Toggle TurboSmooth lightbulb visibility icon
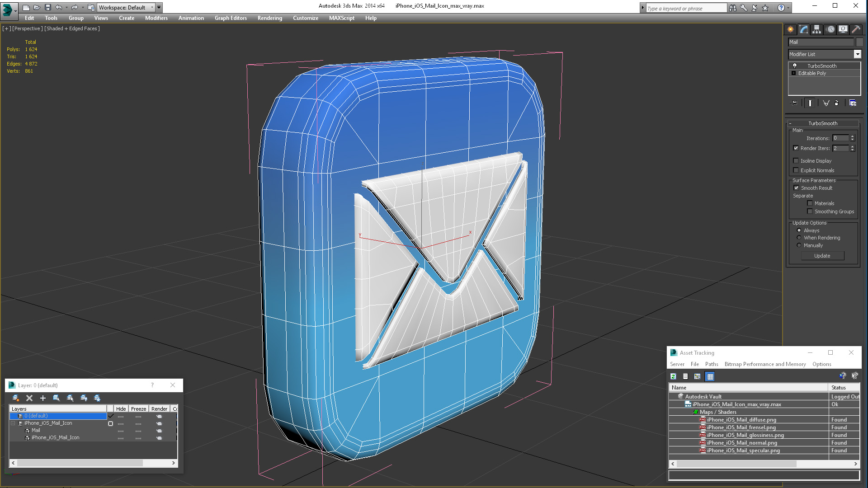 pos(795,66)
